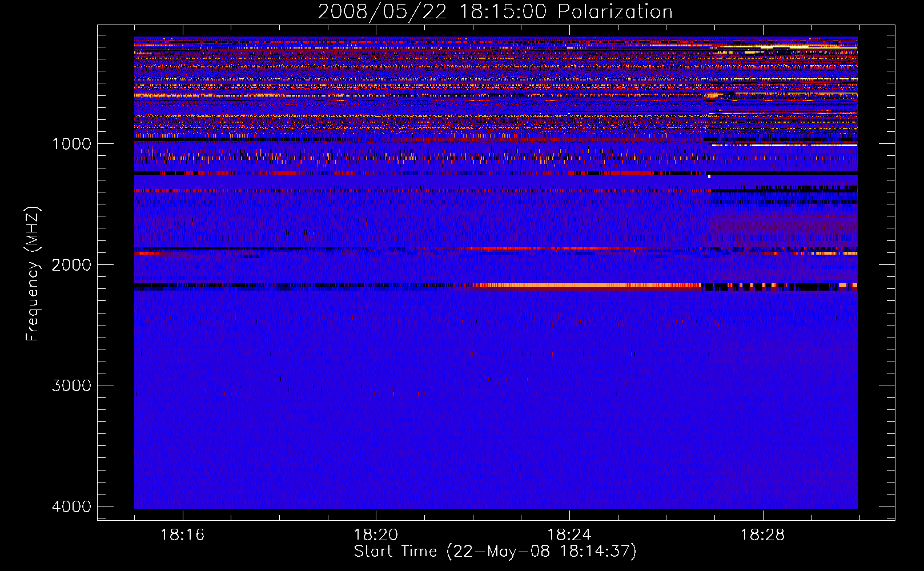924x571 pixels.
Task: Click the plot title '2008/05/22 18:15:00 Polarization'
Action: pyautogui.click(x=495, y=11)
